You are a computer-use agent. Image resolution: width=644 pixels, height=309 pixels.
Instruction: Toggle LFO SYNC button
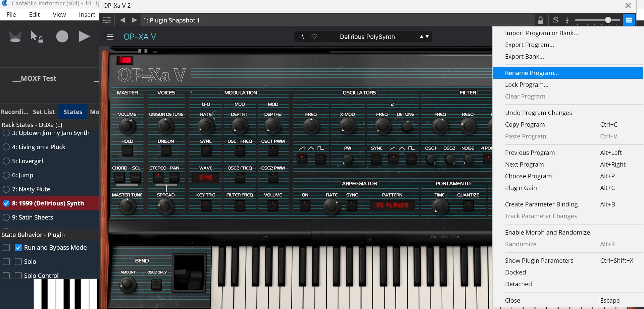(x=206, y=150)
